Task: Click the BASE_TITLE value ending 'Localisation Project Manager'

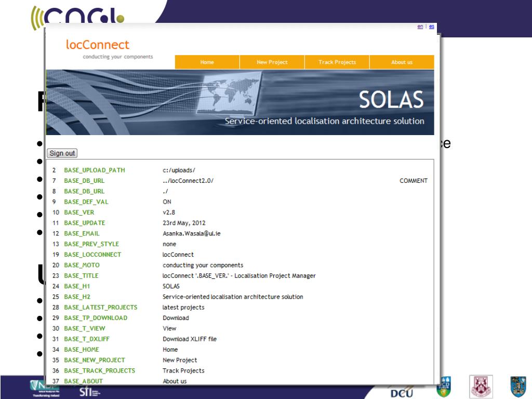Action: pyautogui.click(x=239, y=275)
